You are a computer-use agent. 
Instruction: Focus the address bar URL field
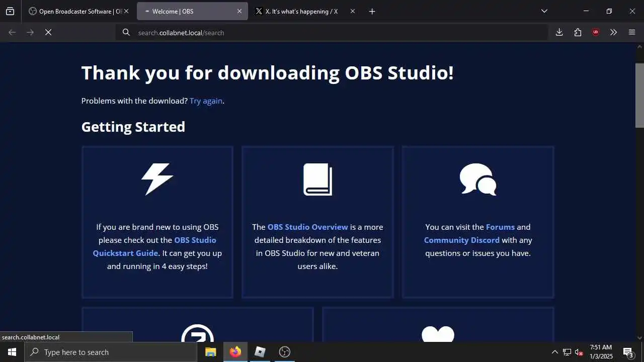click(x=332, y=32)
